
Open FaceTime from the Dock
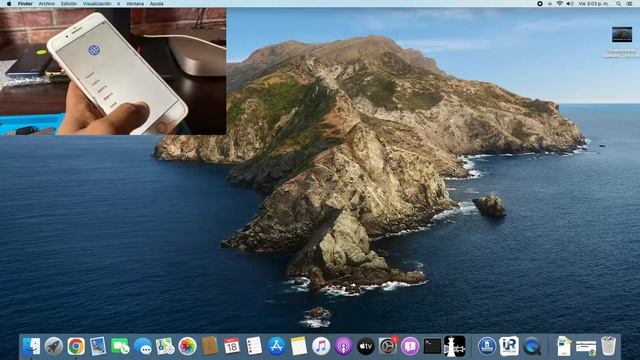tap(120, 346)
